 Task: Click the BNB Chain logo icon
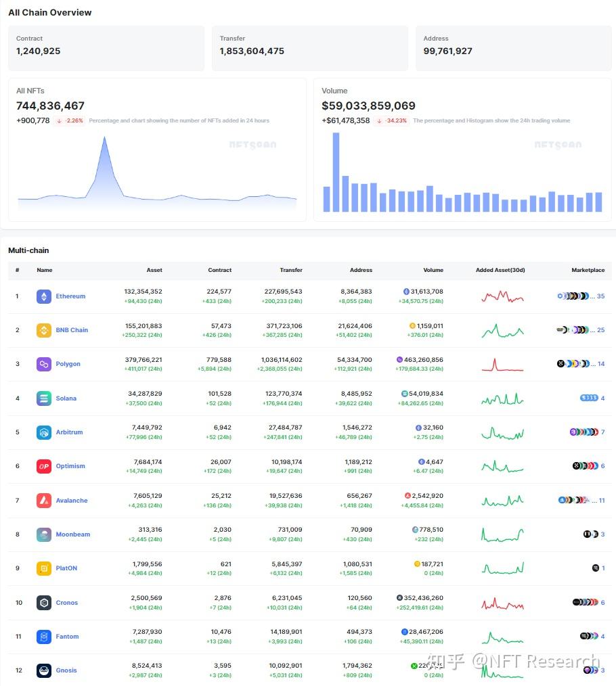coord(43,329)
